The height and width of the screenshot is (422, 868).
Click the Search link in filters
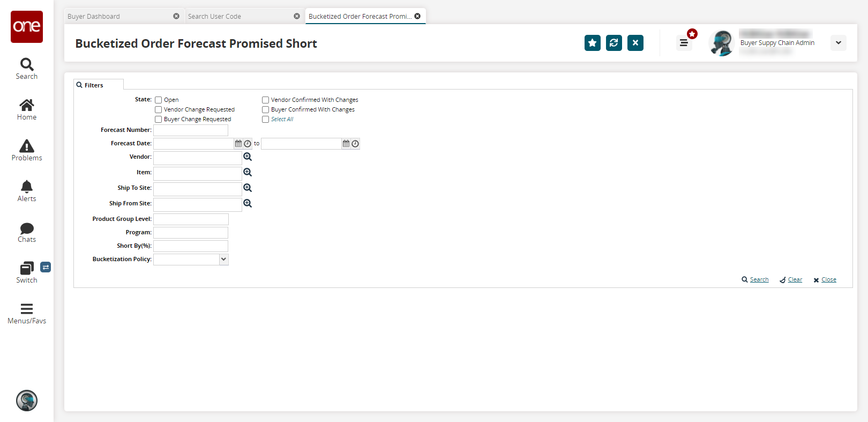(759, 279)
